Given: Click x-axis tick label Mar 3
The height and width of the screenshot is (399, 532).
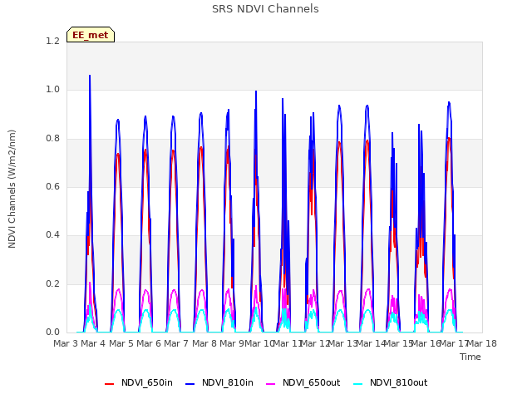Looking at the screenshot, I should [66, 343].
